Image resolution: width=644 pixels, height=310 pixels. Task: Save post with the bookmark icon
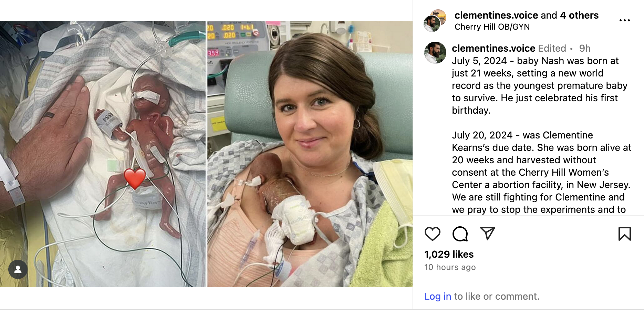[x=624, y=234]
